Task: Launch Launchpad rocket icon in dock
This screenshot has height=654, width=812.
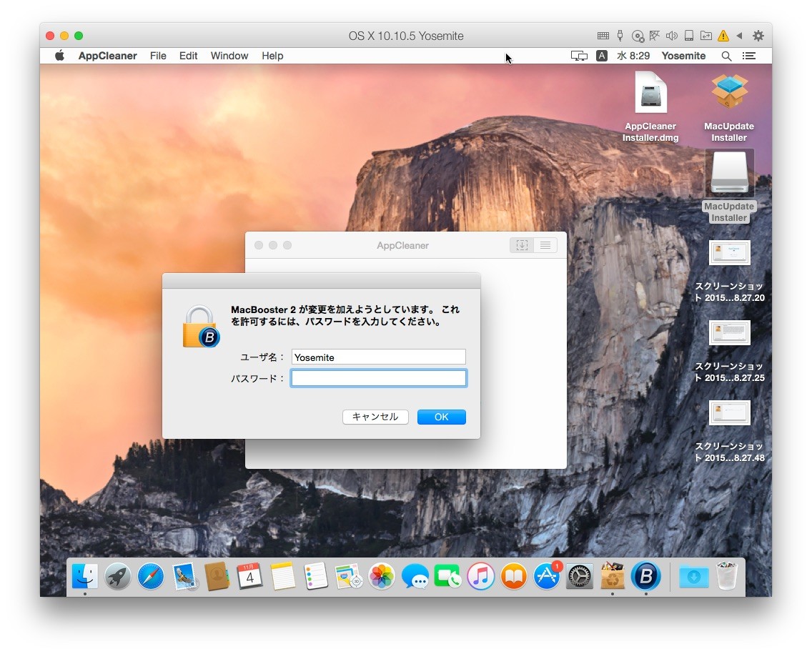Action: (x=117, y=576)
